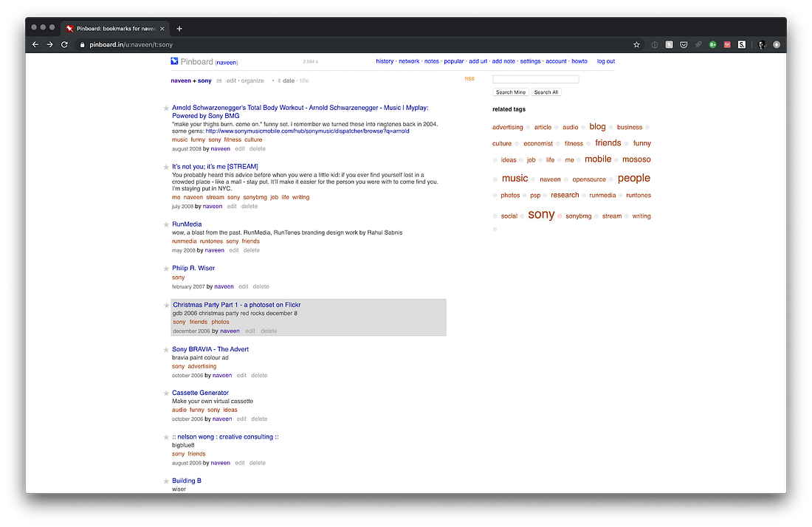Go back using the browser back arrow

[35, 44]
